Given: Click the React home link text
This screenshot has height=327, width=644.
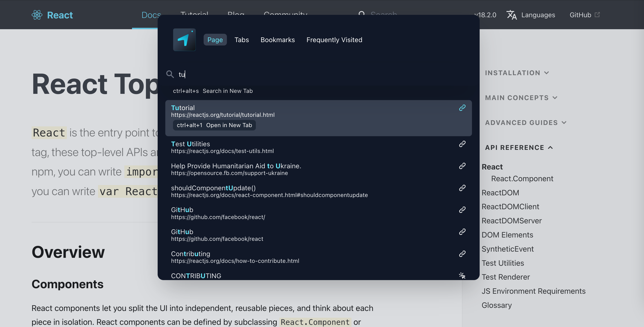Looking at the screenshot, I should (60, 15).
